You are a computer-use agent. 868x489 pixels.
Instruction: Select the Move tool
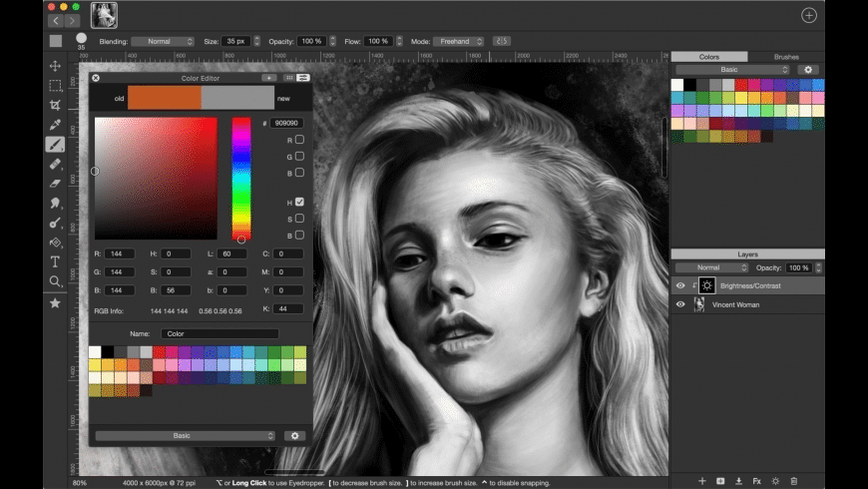56,66
